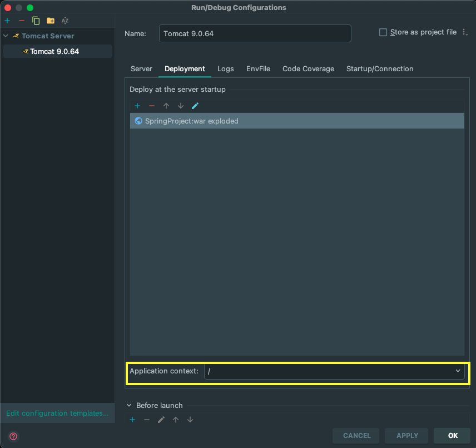Confirm with the OK button
This screenshot has width=476, height=448.
pyautogui.click(x=452, y=436)
